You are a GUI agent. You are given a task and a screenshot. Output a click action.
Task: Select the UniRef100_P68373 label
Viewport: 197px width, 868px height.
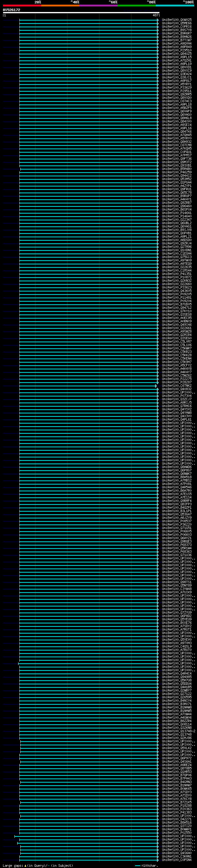(177, 545)
